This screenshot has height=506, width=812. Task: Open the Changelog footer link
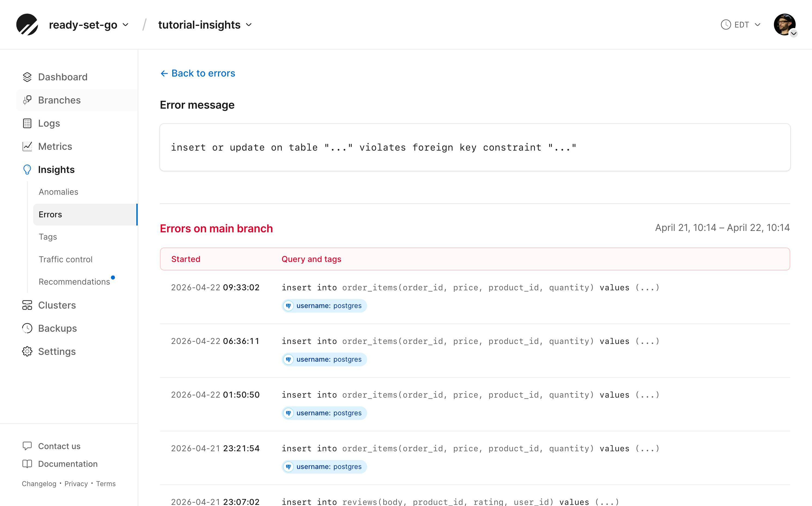(39, 484)
